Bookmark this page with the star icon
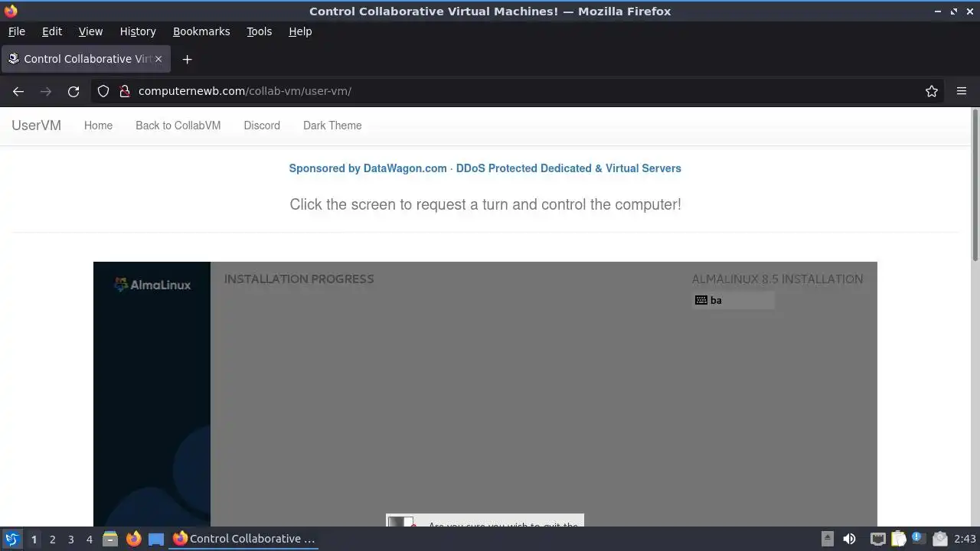The image size is (980, 551). 932,91
